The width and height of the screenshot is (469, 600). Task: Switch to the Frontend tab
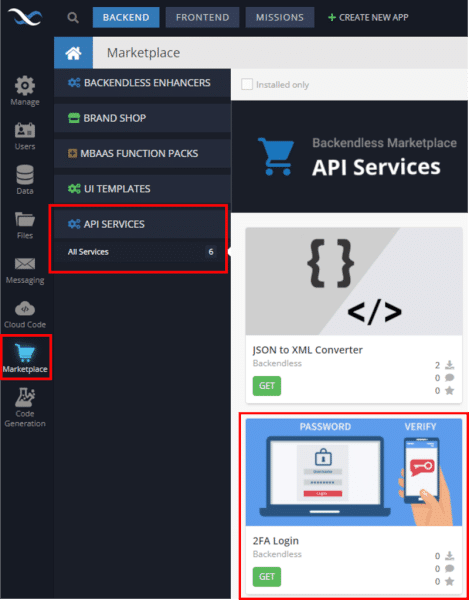point(202,18)
